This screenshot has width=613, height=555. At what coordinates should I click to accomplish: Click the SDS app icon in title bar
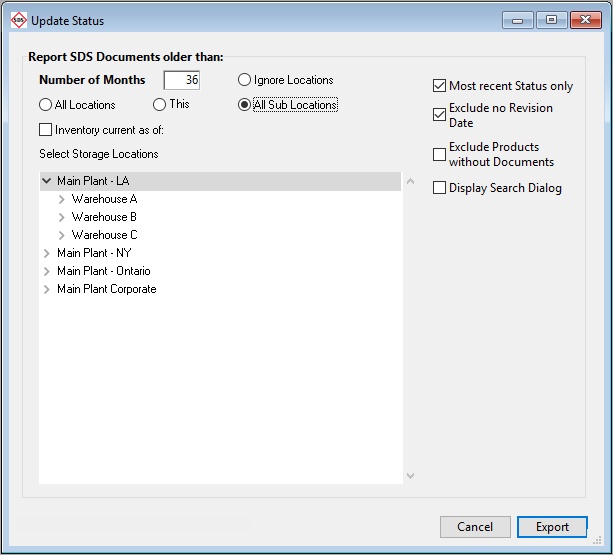point(18,20)
